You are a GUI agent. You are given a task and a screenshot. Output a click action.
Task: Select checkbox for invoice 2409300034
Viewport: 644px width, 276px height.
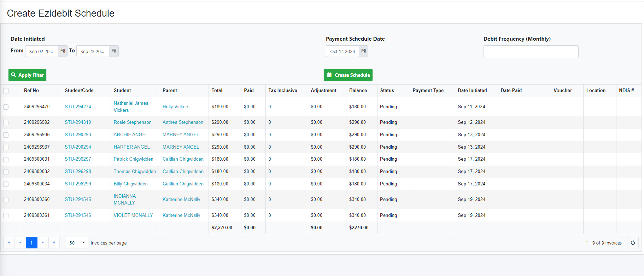click(6, 184)
